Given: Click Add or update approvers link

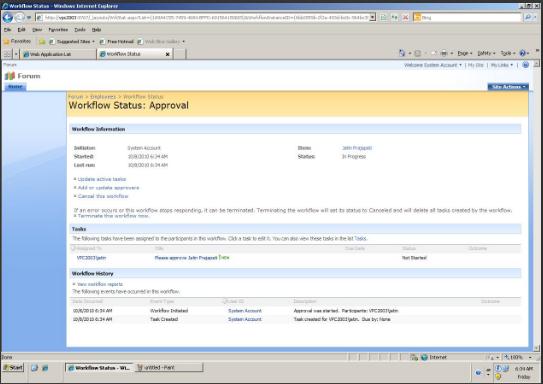Looking at the screenshot, I should point(108,188).
